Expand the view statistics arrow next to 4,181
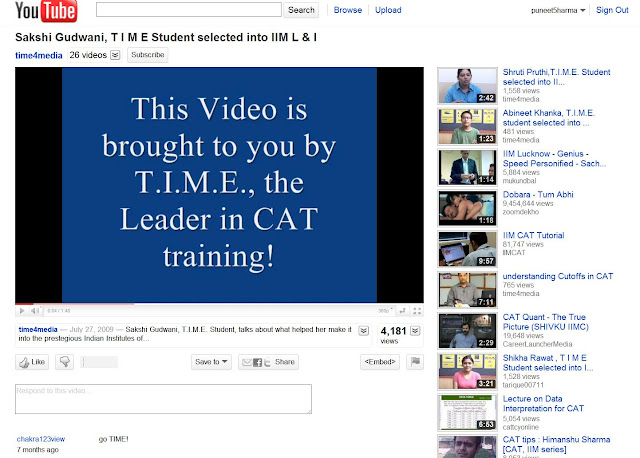The height and width of the screenshot is (458, 640). pyautogui.click(x=415, y=331)
